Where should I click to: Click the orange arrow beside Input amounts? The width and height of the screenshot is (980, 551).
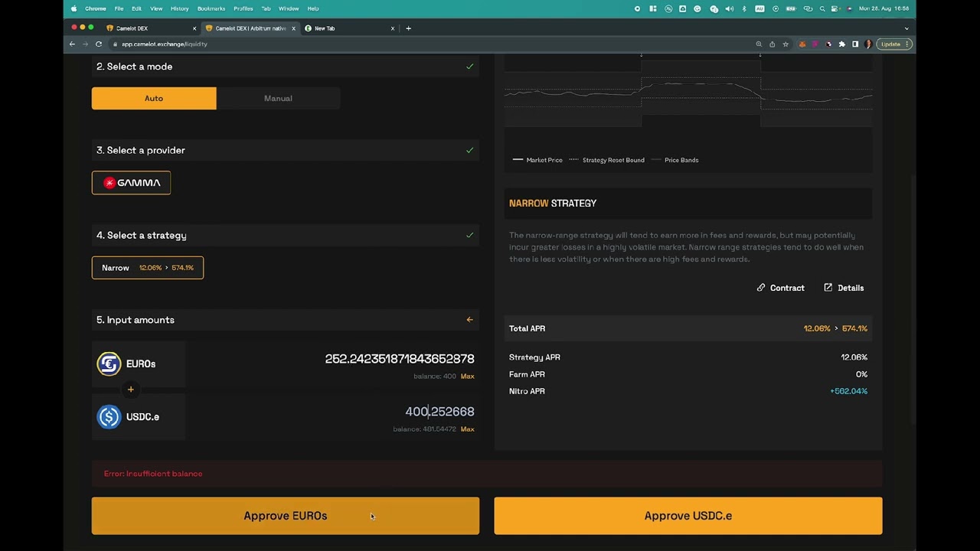click(469, 320)
